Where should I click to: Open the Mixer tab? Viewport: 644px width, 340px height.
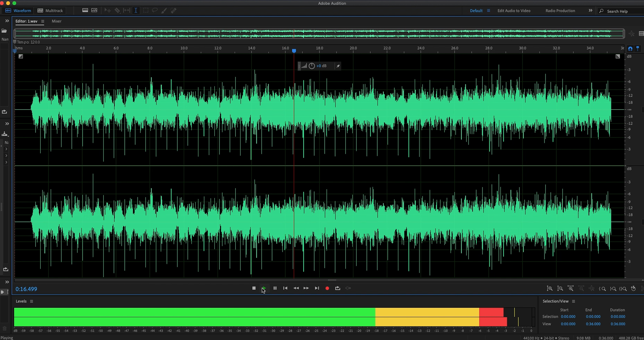pyautogui.click(x=57, y=21)
